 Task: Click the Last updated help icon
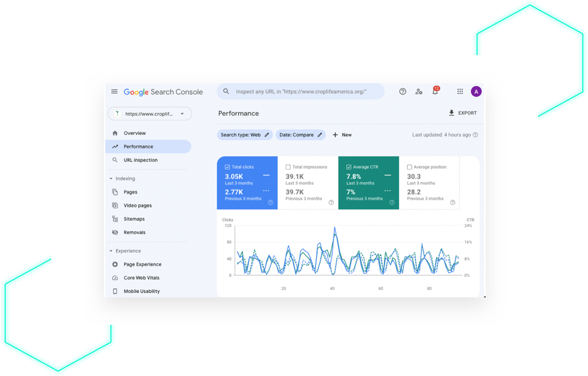[x=475, y=135]
